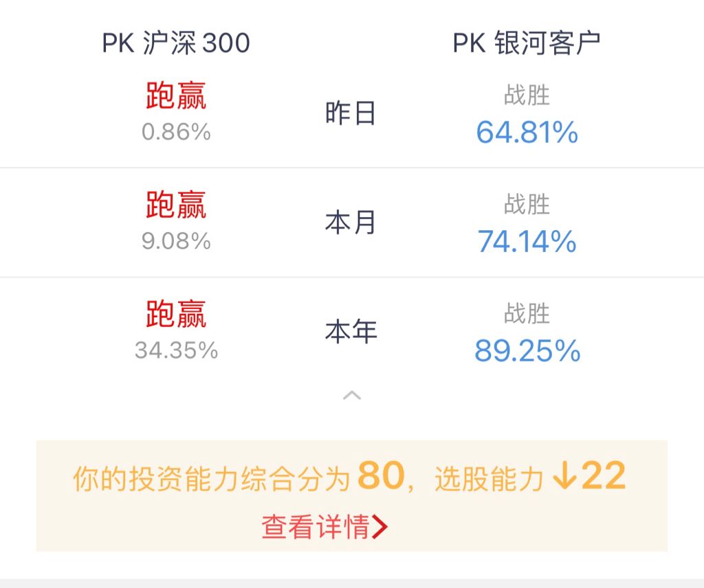Open the 74.14% 战胜 percentage for 本月

tap(527, 242)
